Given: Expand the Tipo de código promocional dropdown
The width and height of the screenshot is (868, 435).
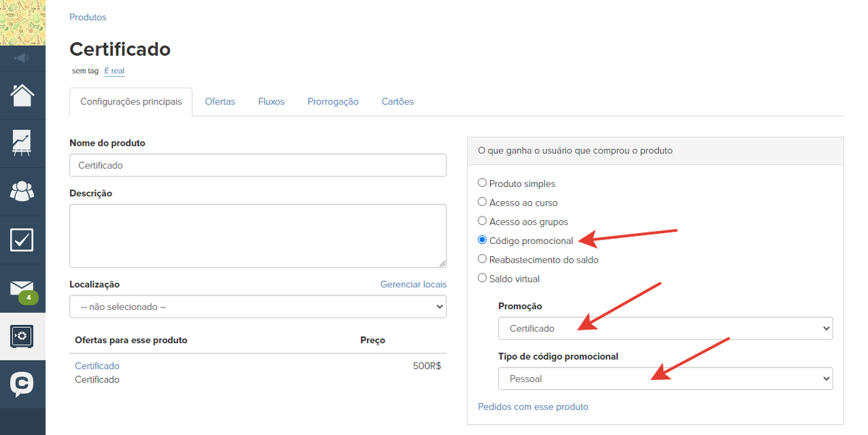Looking at the screenshot, I should point(665,379).
